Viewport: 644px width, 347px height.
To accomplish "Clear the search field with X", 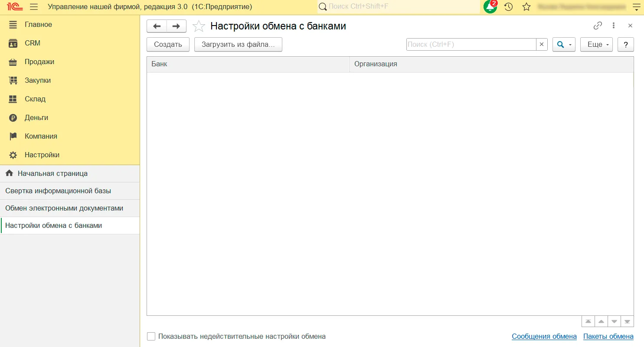I will (x=542, y=45).
